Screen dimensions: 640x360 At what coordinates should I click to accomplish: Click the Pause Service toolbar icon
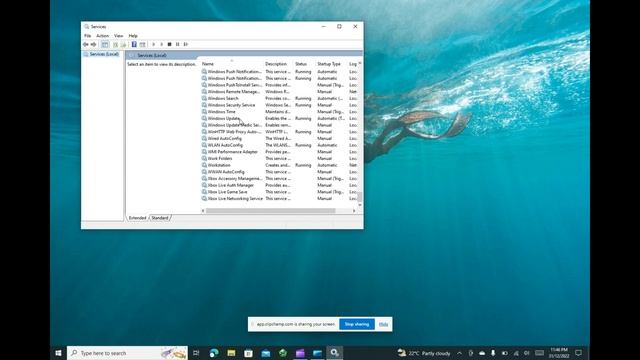pyautogui.click(x=178, y=44)
